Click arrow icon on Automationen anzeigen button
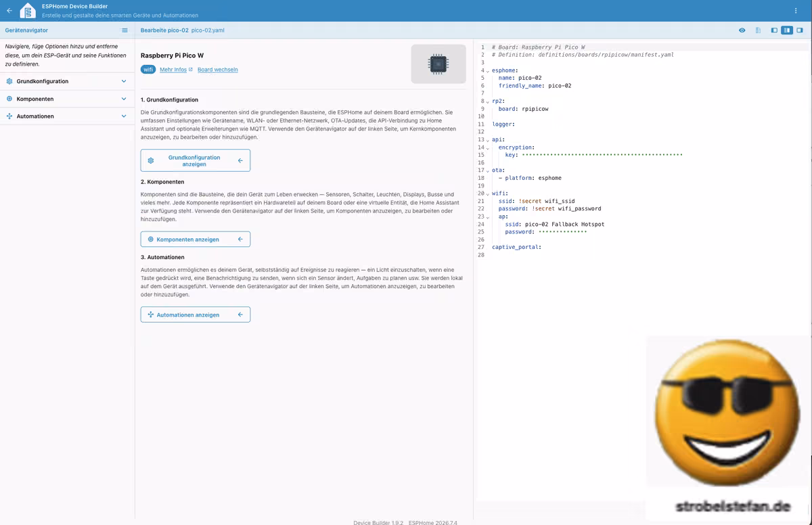 (x=240, y=315)
